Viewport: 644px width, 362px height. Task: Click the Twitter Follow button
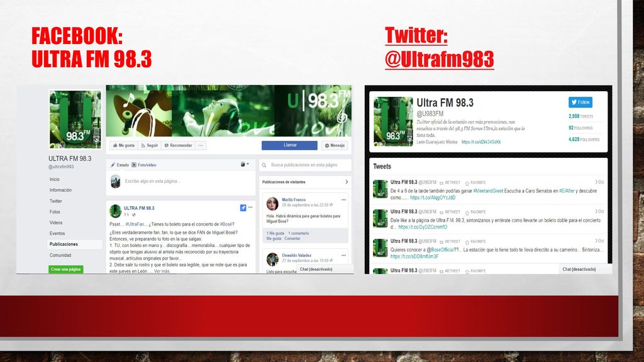click(580, 102)
